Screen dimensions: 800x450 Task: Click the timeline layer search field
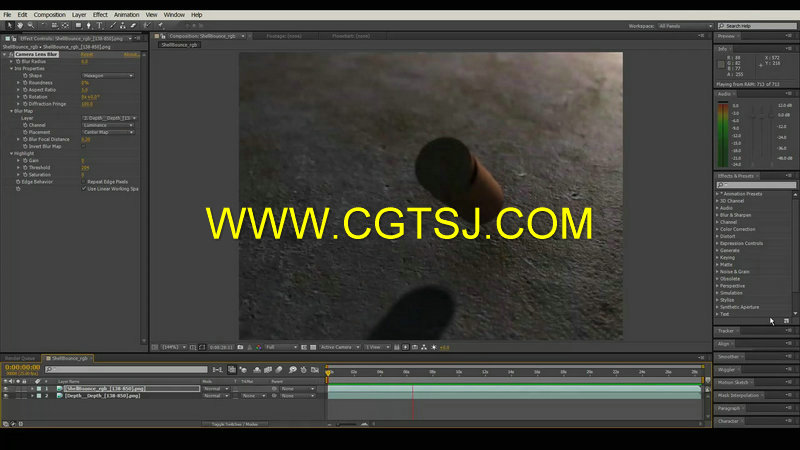(x=126, y=369)
